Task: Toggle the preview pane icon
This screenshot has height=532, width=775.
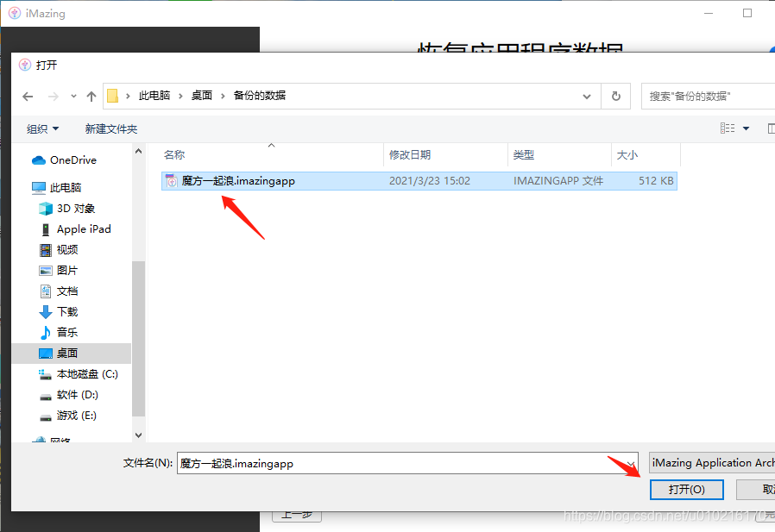Action: 771,129
